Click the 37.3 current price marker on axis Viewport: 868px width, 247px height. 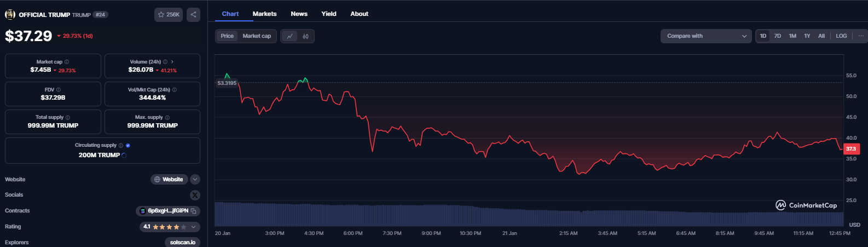[851, 149]
